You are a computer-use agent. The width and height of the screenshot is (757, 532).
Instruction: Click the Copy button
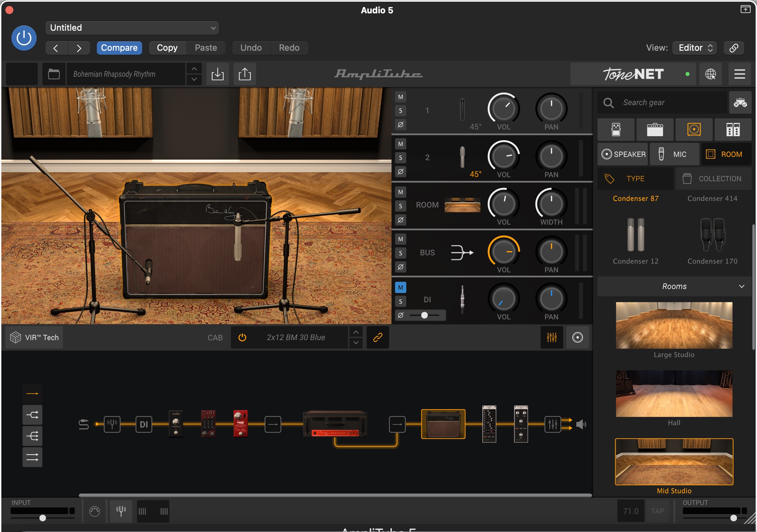167,48
